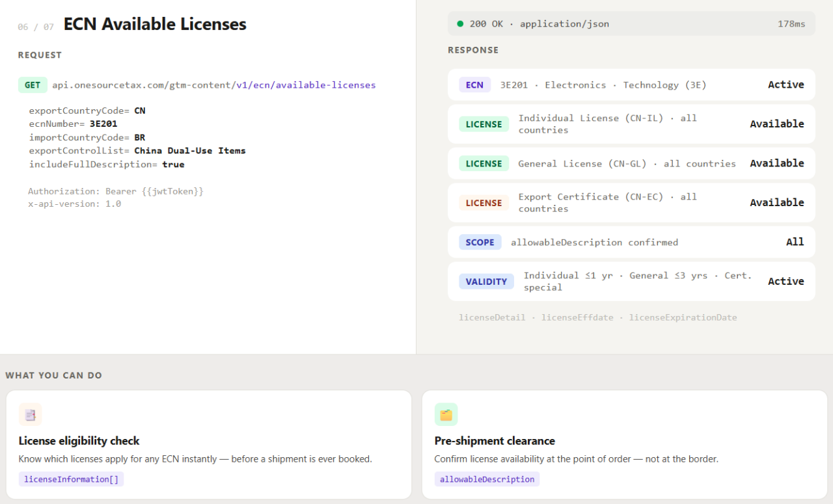Viewport: 833px width, 504px height.
Task: Click the green status dot beside 200 OK
Action: point(460,23)
